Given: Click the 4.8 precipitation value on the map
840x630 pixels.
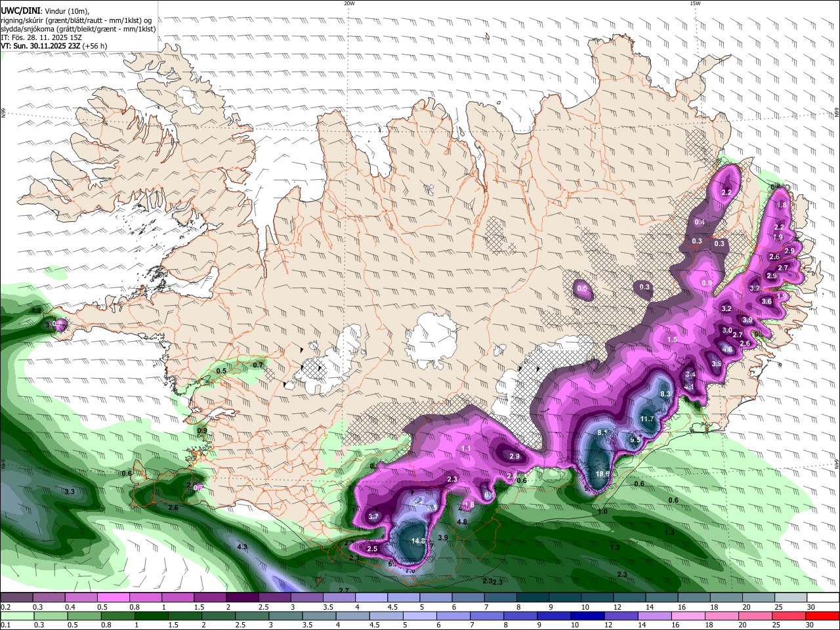Looking at the screenshot, I should pyautogui.click(x=462, y=522).
